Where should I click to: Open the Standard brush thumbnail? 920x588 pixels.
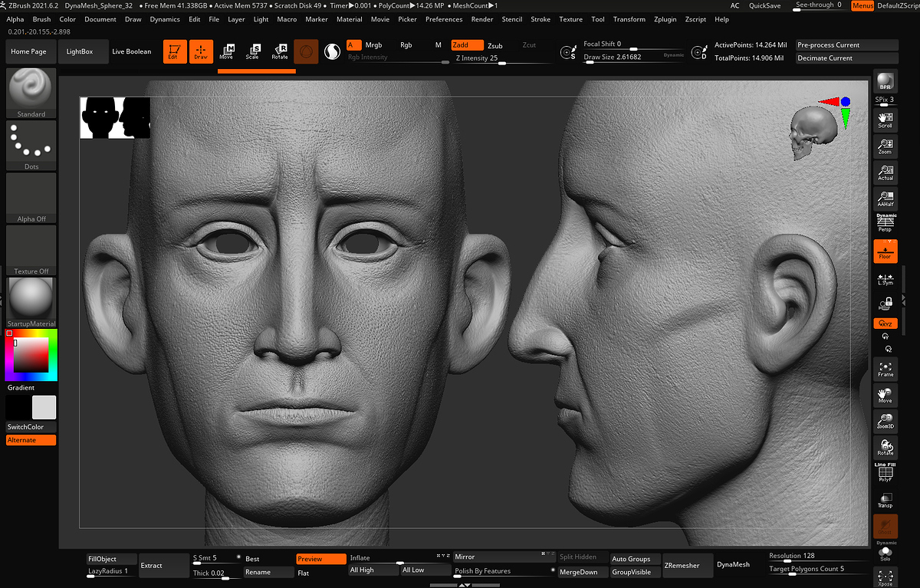(31, 93)
